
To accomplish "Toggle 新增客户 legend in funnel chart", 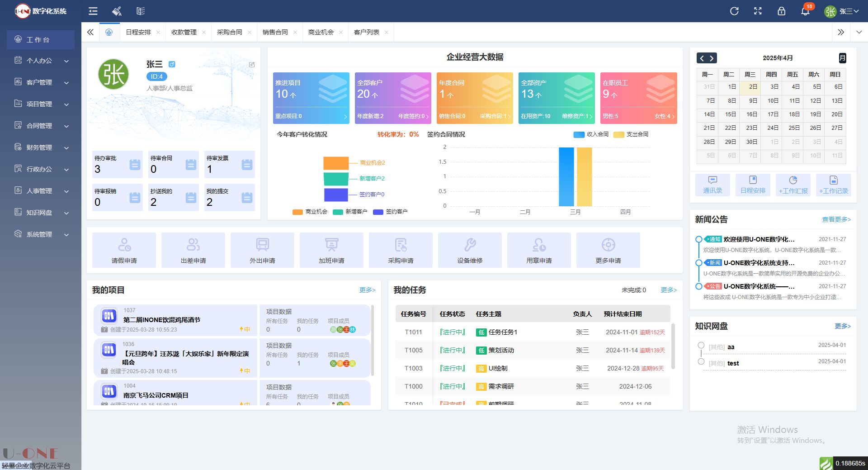I will click(350, 212).
